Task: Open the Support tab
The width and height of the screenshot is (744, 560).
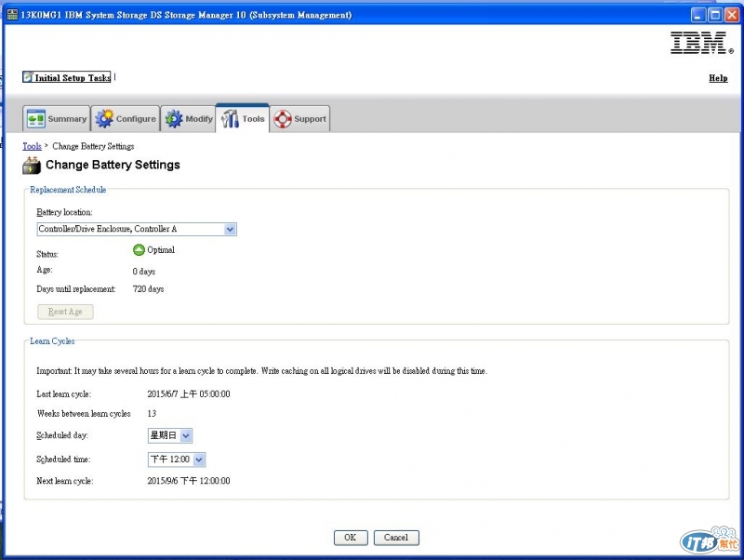Action: pyautogui.click(x=299, y=119)
